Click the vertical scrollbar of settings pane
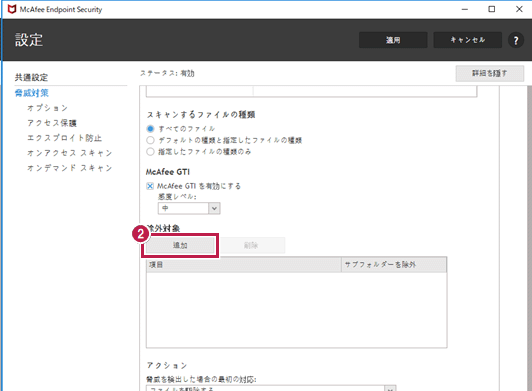 point(529,238)
